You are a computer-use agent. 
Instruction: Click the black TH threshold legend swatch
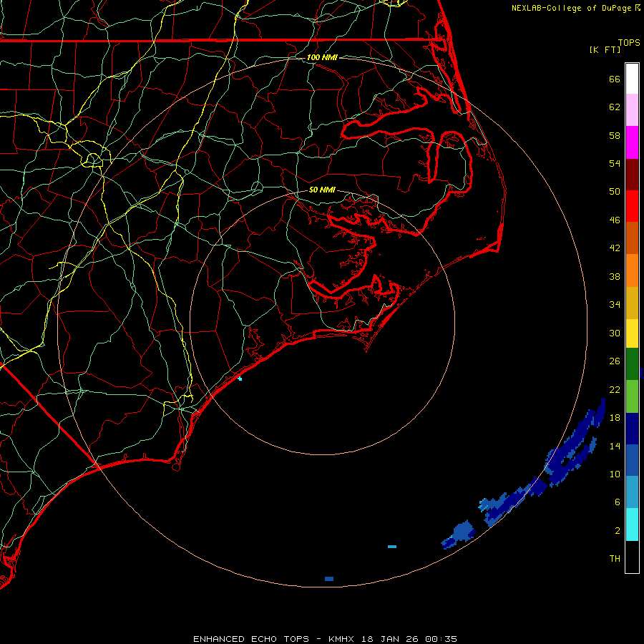point(632,557)
